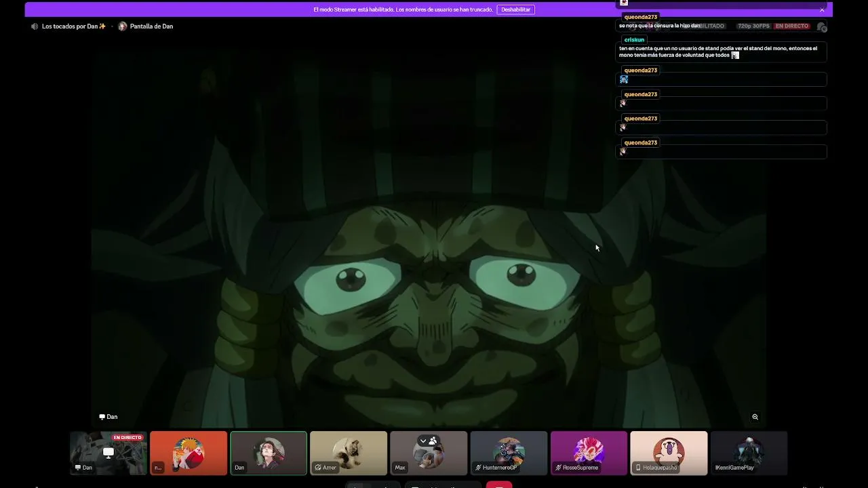The width and height of the screenshot is (868, 488).
Task: Expand the chevron on Max's tile
Action: (x=423, y=441)
